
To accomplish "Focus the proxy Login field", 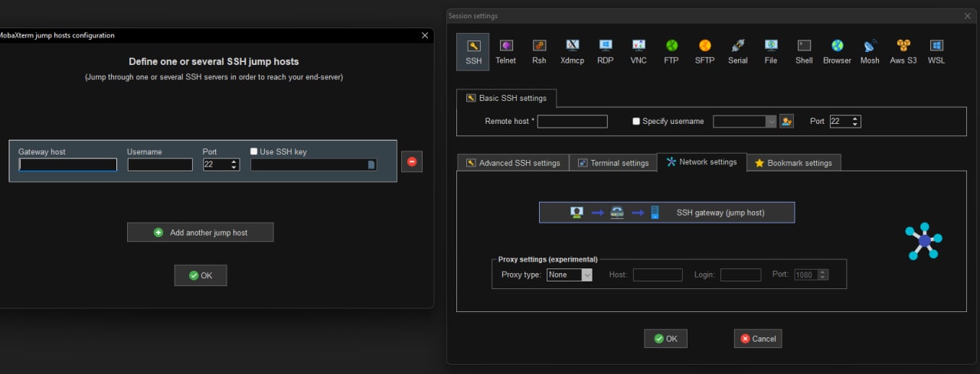I will coord(741,275).
